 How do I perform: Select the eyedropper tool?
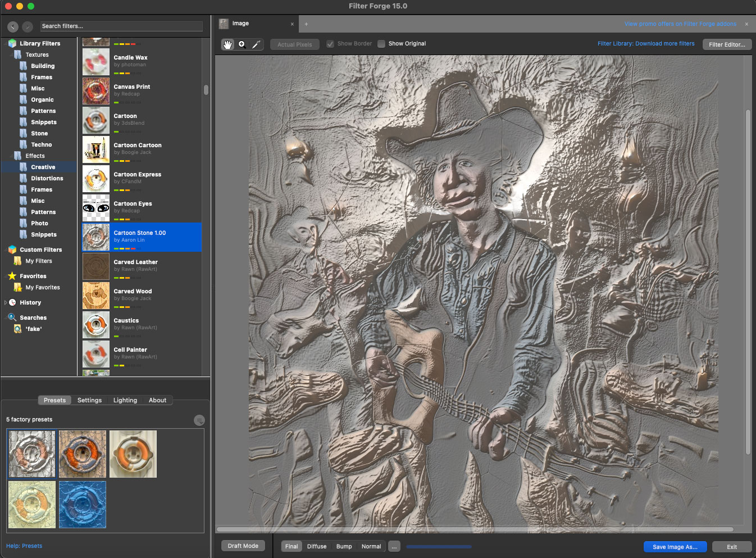pyautogui.click(x=256, y=44)
